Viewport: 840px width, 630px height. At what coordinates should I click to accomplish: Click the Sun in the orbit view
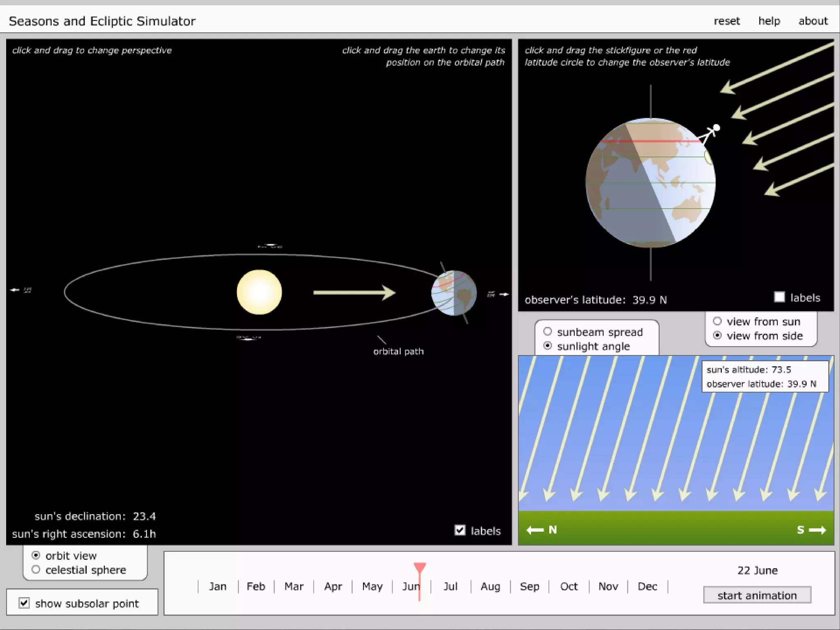[x=259, y=292]
